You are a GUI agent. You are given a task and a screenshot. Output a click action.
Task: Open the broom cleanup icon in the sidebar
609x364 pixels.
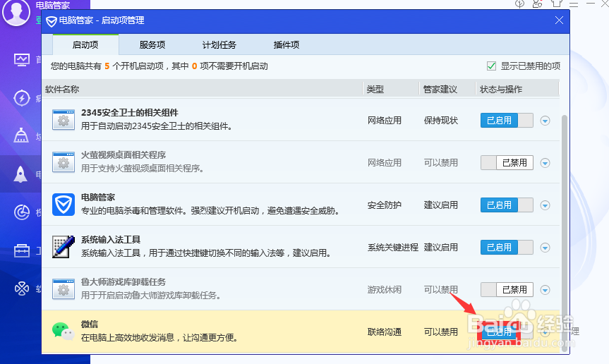point(21,135)
